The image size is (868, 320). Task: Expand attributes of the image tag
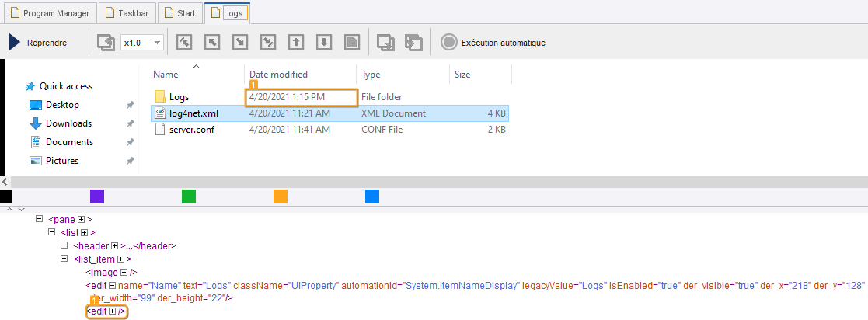pos(124,273)
